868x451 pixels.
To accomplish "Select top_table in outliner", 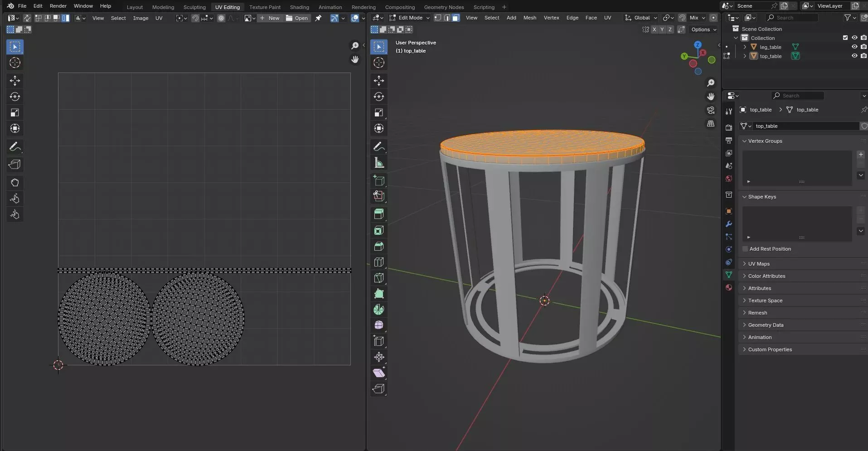I will (x=771, y=56).
